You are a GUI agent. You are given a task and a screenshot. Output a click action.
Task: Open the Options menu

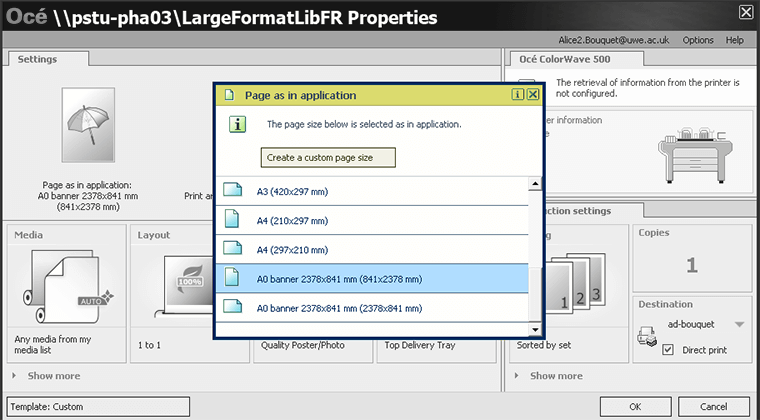coord(698,40)
